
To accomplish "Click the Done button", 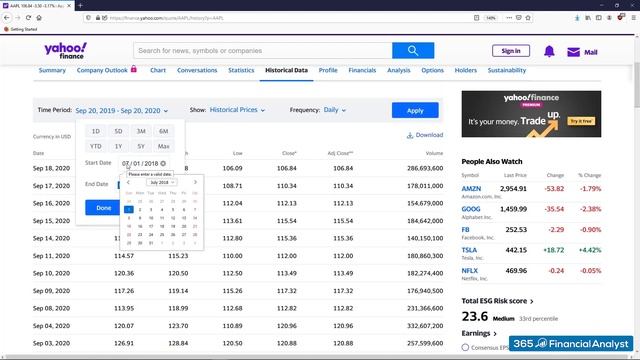I will 103,208.
